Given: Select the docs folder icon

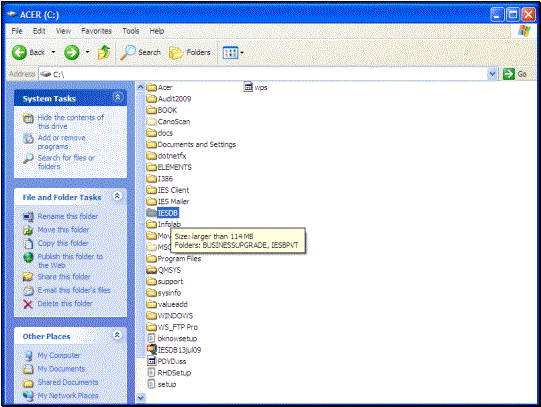Looking at the screenshot, I should click(x=151, y=133).
